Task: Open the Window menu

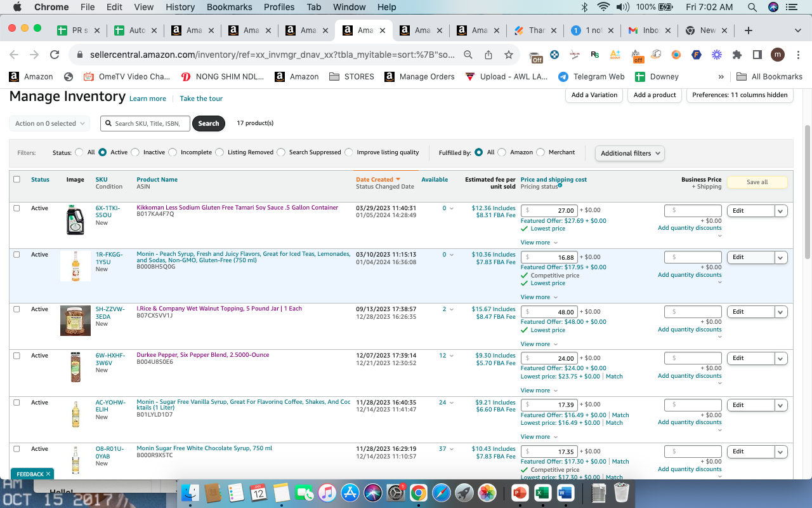Action: coord(349,7)
